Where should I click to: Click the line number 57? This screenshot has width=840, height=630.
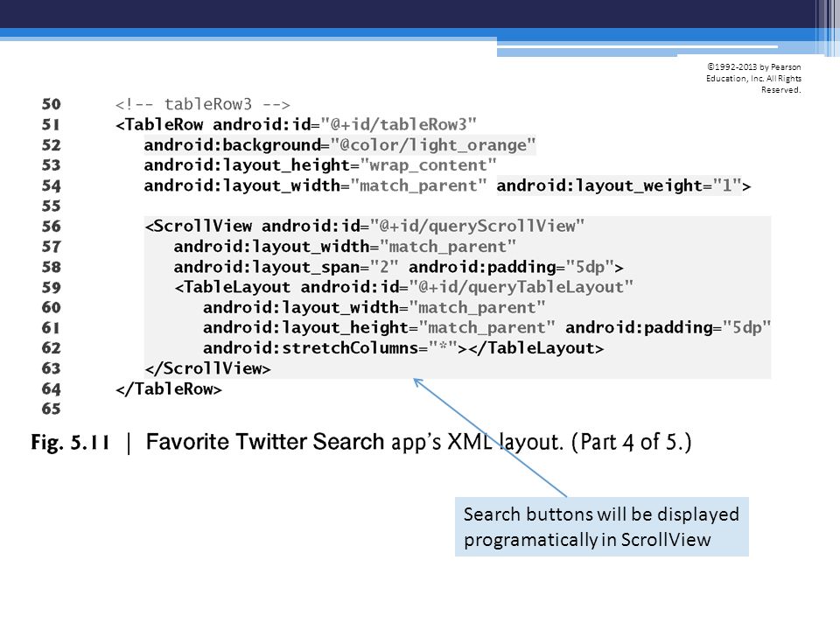click(x=52, y=247)
